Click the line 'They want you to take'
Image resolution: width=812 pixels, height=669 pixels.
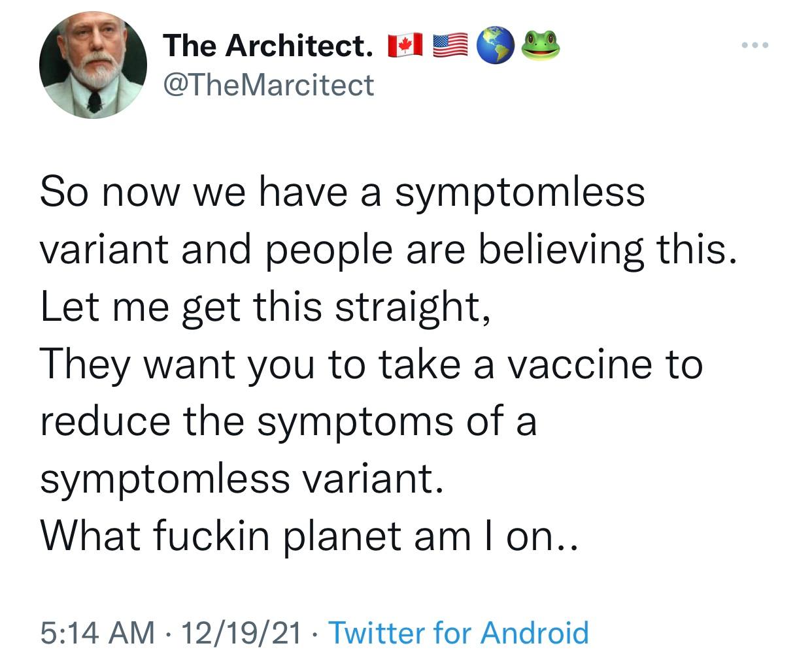371,365
